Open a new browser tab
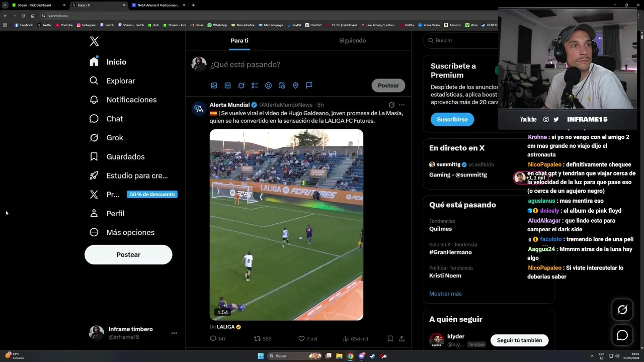Image resolution: width=644 pixels, height=362 pixels. (x=193, y=5)
